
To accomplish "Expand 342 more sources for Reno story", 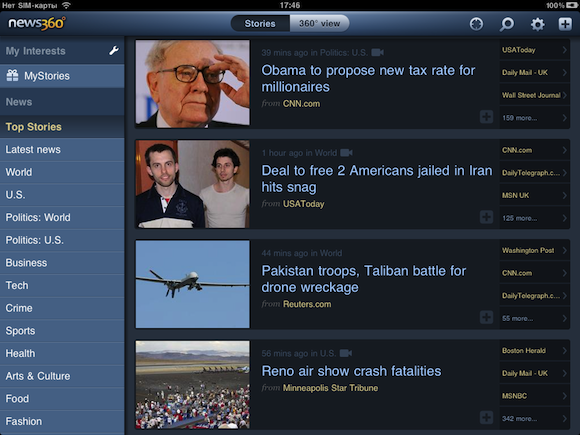I will tap(534, 419).
